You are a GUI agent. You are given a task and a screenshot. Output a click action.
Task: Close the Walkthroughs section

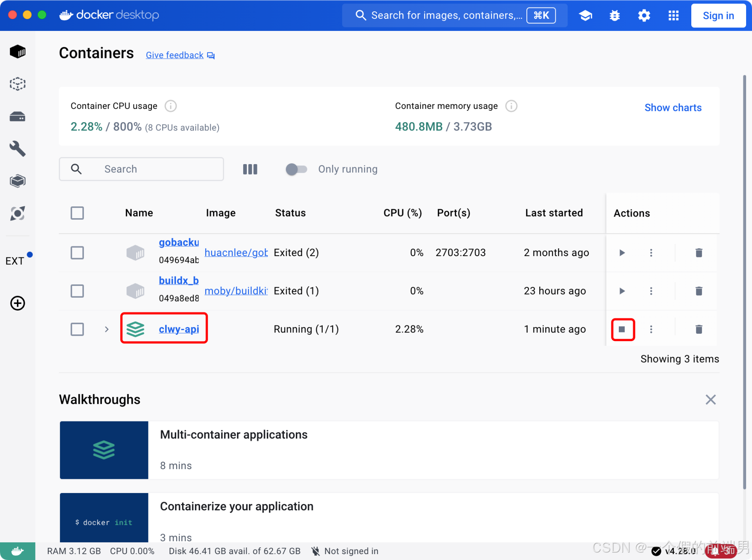710,400
